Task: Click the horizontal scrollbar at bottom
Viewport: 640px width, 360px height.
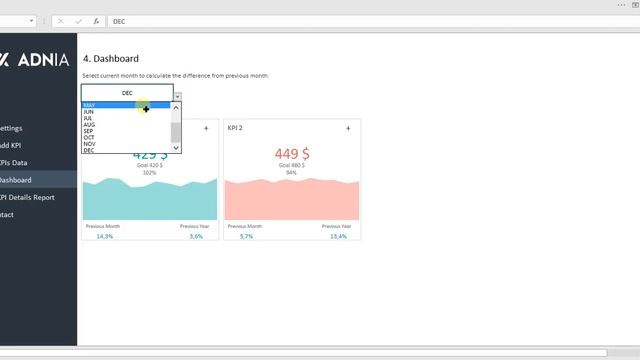Action: click(x=304, y=353)
